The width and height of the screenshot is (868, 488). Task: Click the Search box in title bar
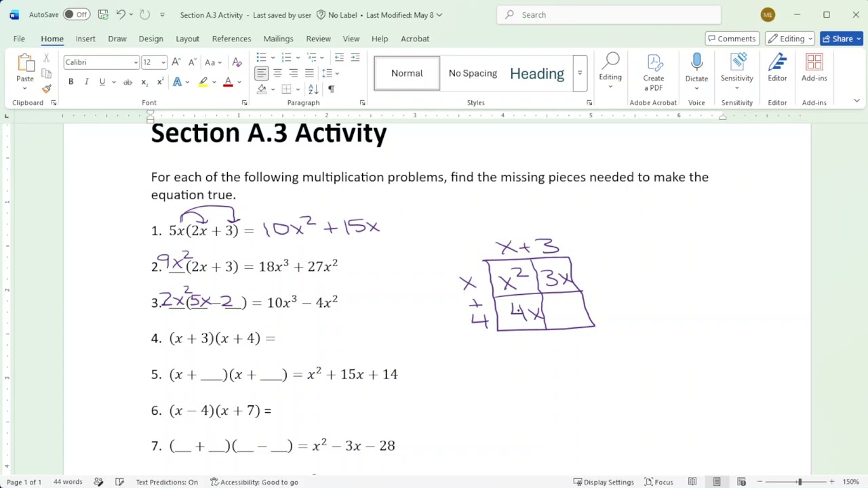click(x=609, y=14)
